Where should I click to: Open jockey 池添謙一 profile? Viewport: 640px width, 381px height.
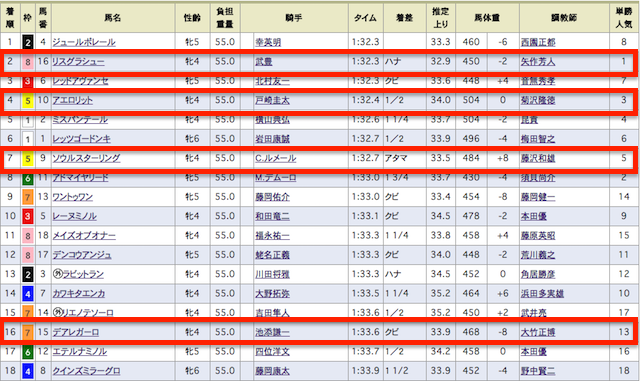tap(272, 332)
